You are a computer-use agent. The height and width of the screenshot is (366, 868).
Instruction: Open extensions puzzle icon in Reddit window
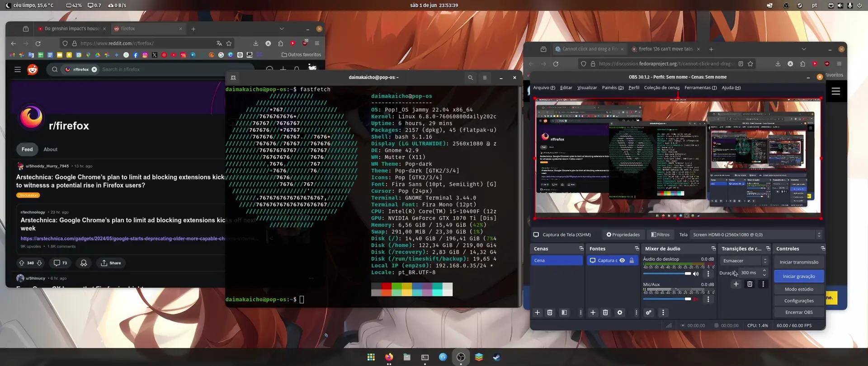(x=280, y=43)
